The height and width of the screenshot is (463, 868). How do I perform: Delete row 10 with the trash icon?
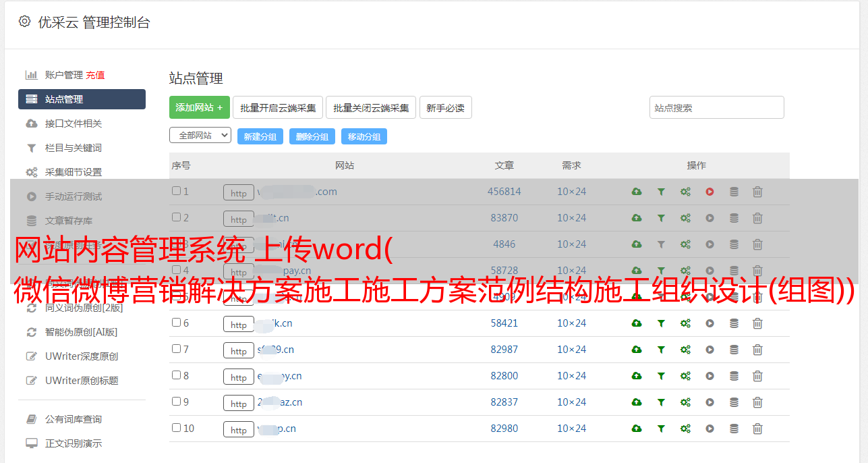(x=757, y=429)
